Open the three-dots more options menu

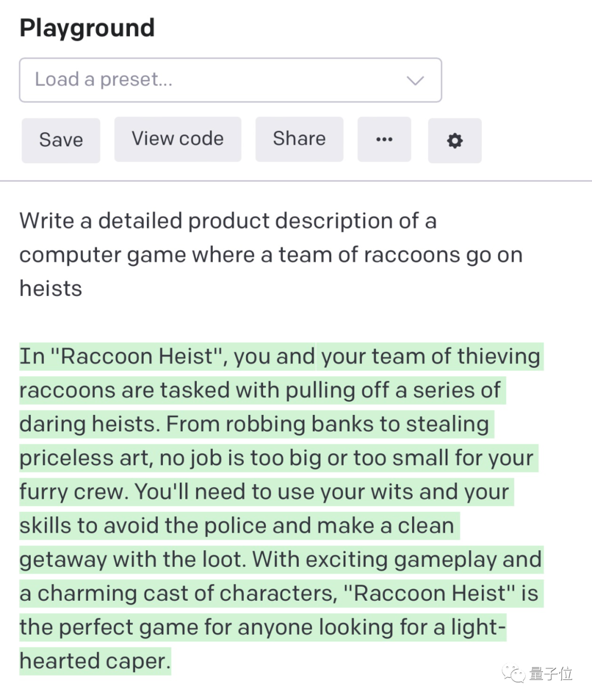tap(384, 139)
